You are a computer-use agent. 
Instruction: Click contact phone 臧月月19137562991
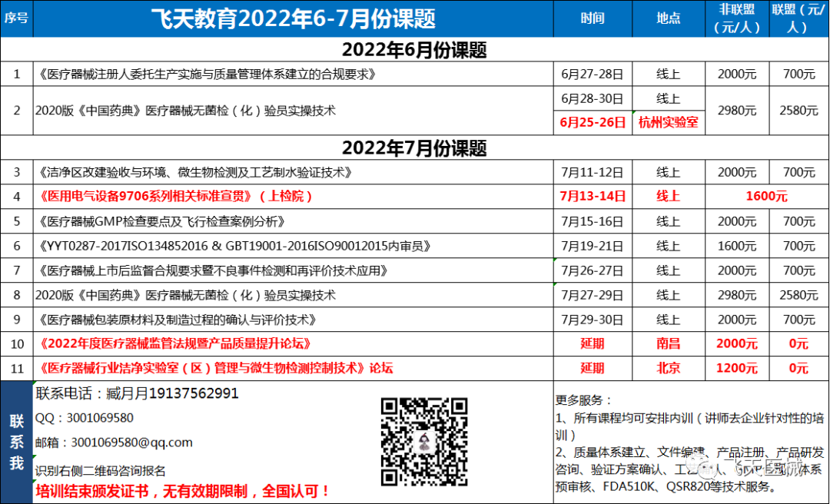click(x=137, y=393)
